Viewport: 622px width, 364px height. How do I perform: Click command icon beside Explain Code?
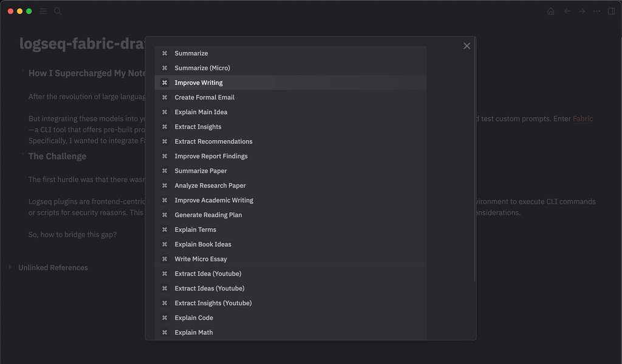(x=165, y=317)
